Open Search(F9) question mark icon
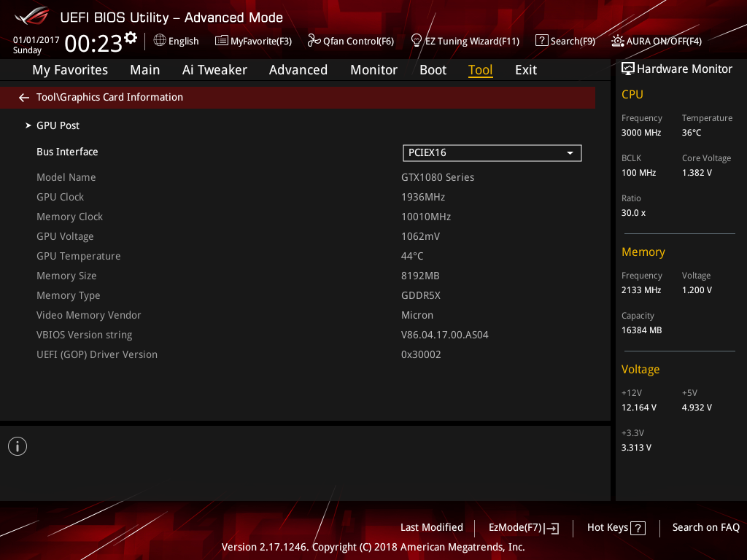Image resolution: width=747 pixels, height=560 pixels. (x=542, y=41)
